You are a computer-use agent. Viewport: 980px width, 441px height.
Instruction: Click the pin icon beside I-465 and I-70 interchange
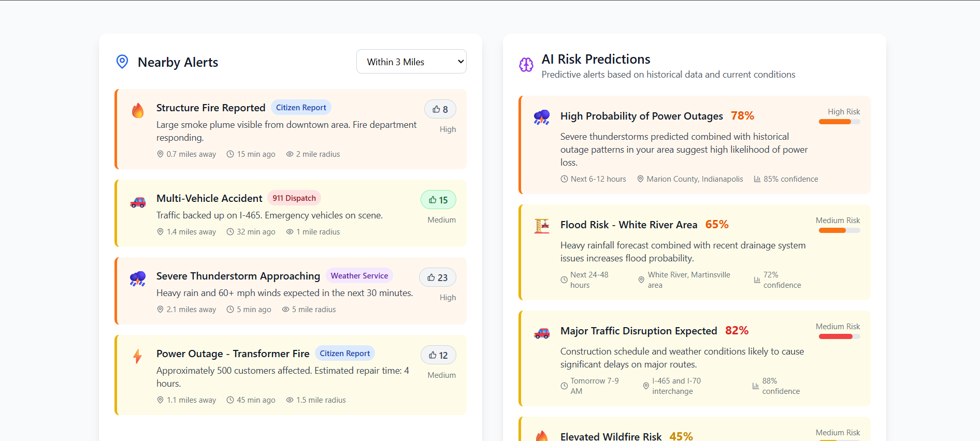click(646, 386)
